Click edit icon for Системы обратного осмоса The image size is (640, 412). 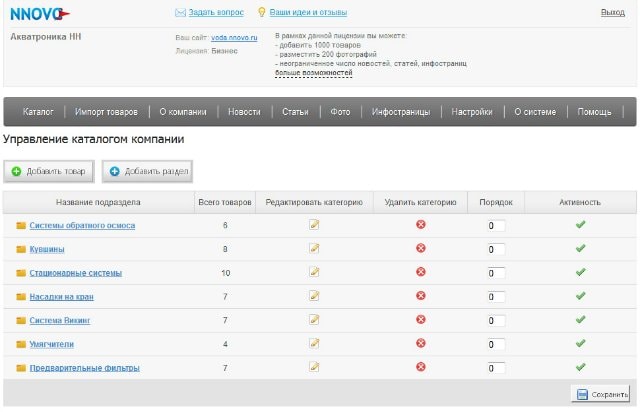314,225
